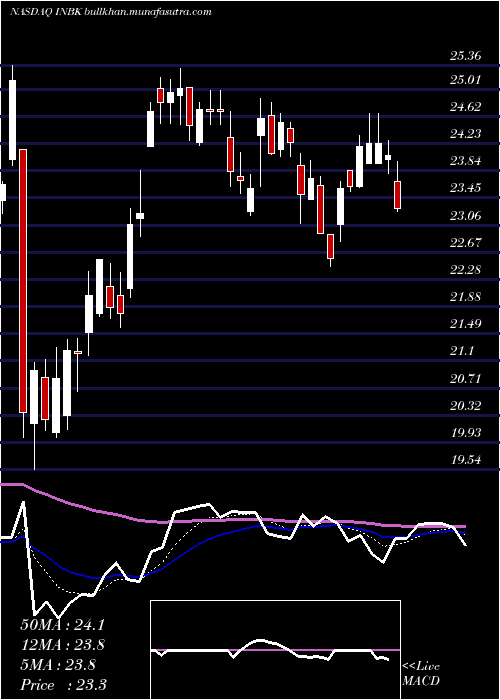
Task: Click the 21.1 price axis label
Action: point(462,352)
